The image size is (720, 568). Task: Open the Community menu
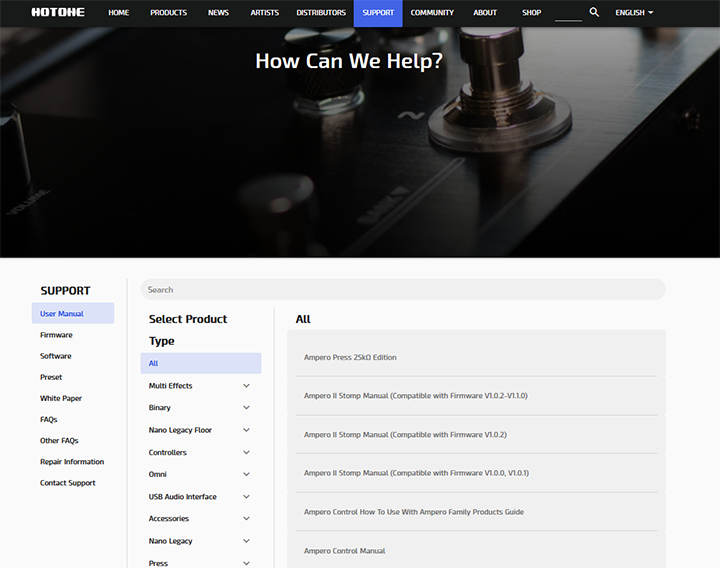[432, 13]
